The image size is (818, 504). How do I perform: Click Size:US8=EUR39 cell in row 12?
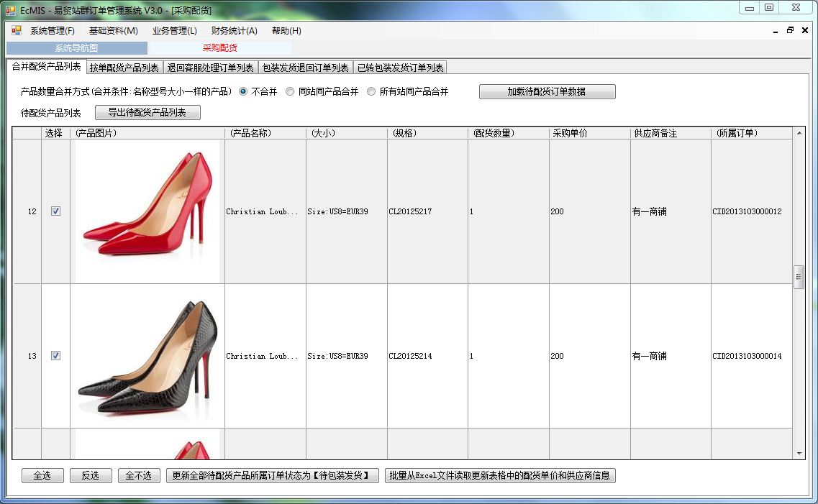coord(347,211)
